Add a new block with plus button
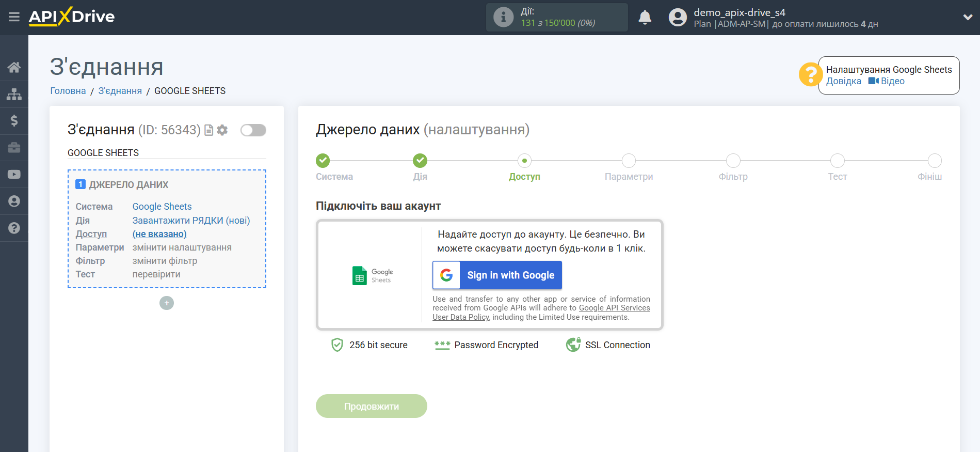The width and height of the screenshot is (980, 452). pyautogui.click(x=166, y=303)
